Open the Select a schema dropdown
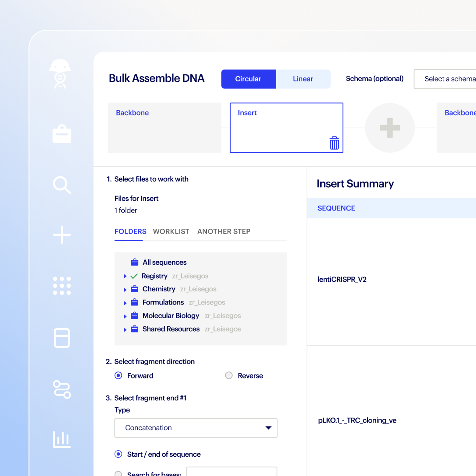The width and height of the screenshot is (476, 476). point(445,79)
